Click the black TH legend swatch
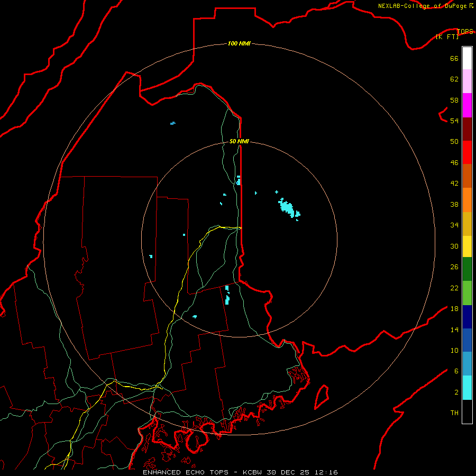476x476 pixels. 467,411
